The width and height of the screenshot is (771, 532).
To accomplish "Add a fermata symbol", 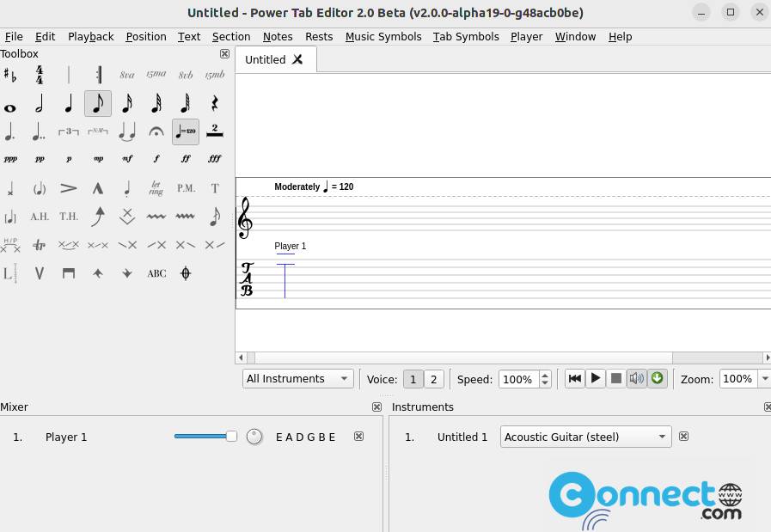I will (156, 131).
